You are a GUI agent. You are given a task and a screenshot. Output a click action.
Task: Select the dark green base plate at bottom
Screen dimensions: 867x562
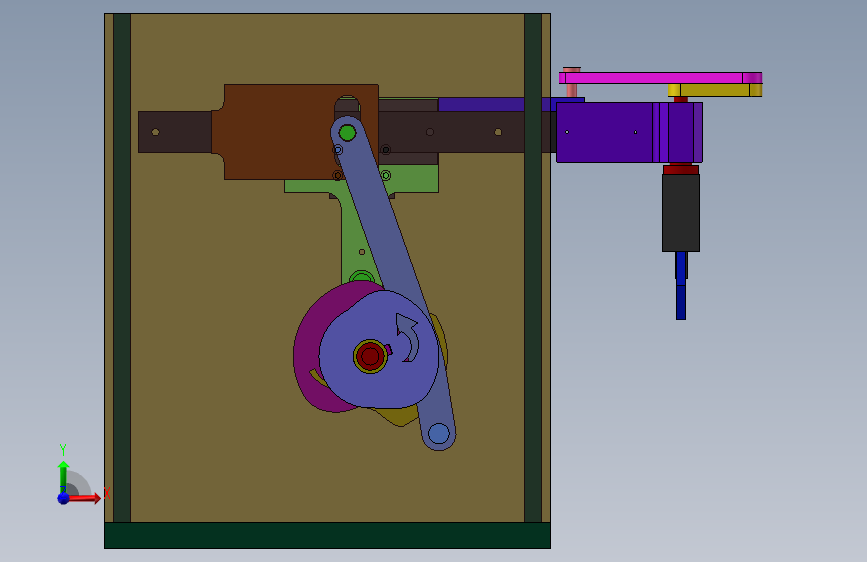click(x=327, y=535)
